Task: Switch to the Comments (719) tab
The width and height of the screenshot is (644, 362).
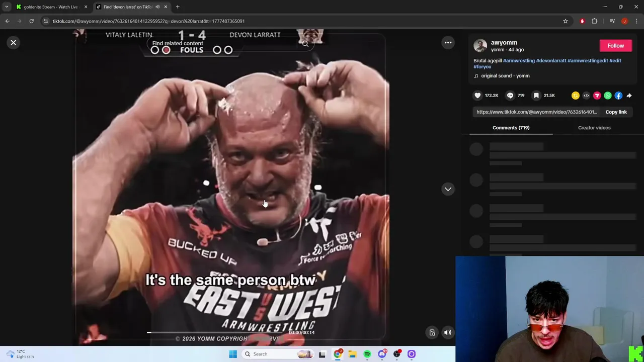Action: point(511,128)
